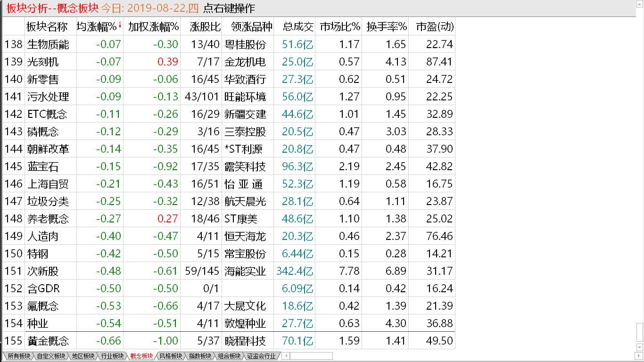
Task: Click the red sort arrow beside 均涨幅%
Action: pos(120,25)
